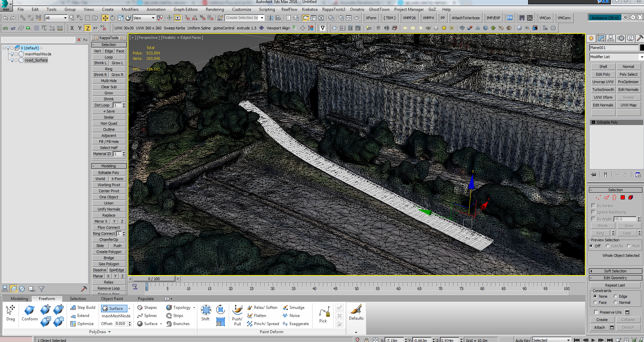Enable the By Angle checkbox
This screenshot has width=644, height=342.
tap(593, 219)
